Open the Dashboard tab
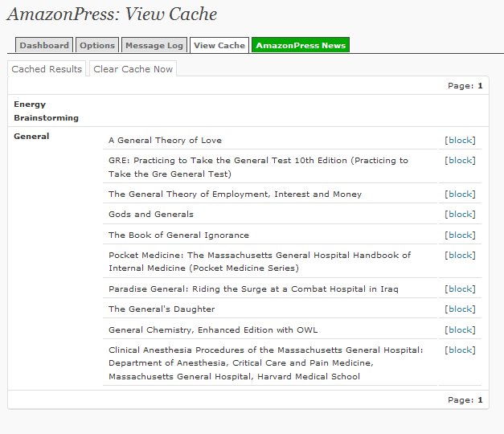 [44, 45]
